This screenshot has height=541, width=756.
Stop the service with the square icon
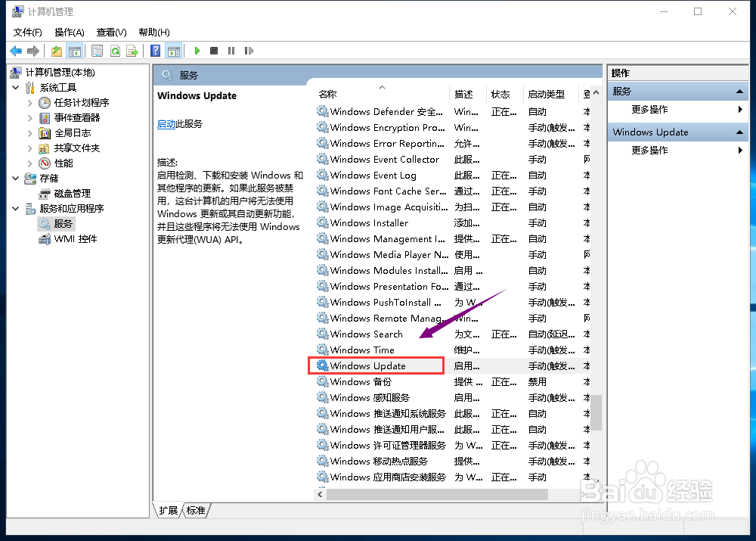[214, 51]
